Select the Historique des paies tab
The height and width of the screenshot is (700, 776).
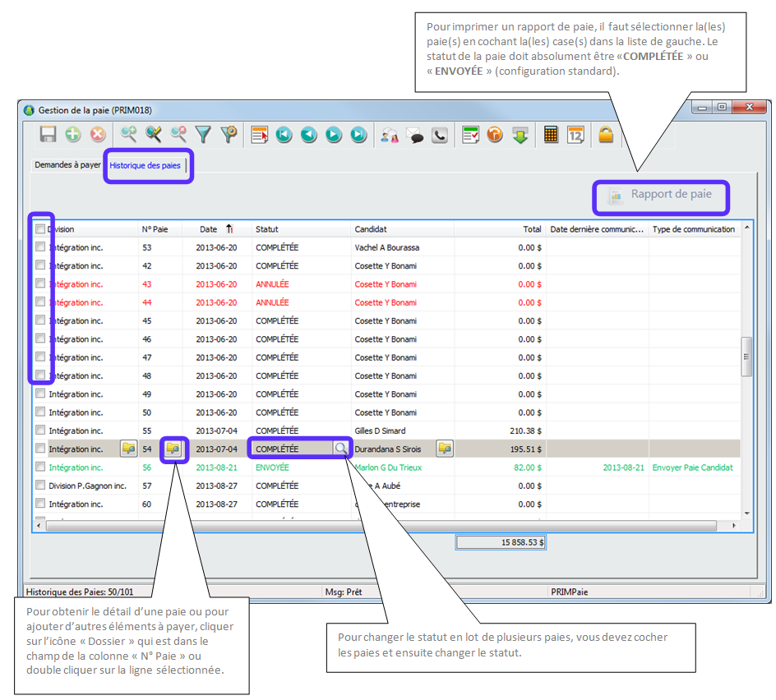point(145,165)
